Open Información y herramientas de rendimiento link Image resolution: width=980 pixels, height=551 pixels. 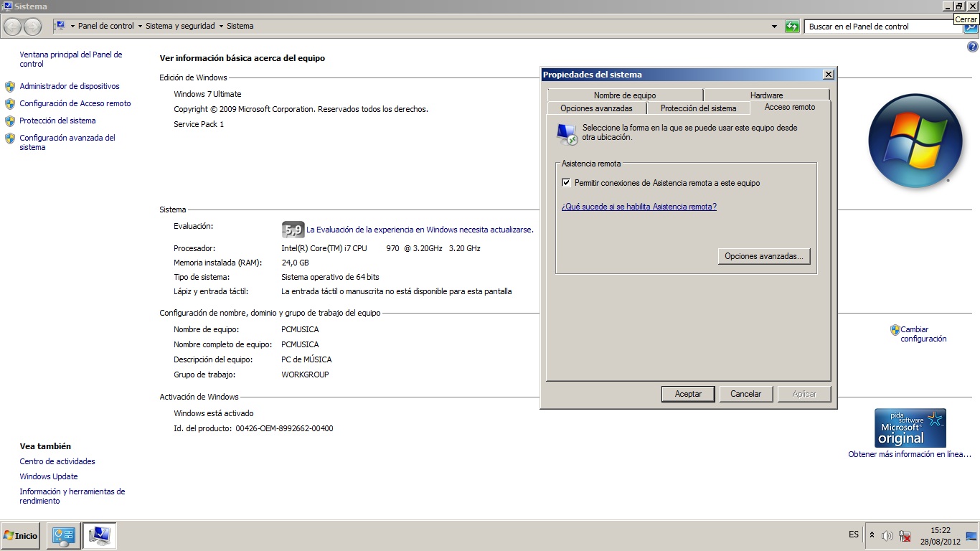coord(72,496)
